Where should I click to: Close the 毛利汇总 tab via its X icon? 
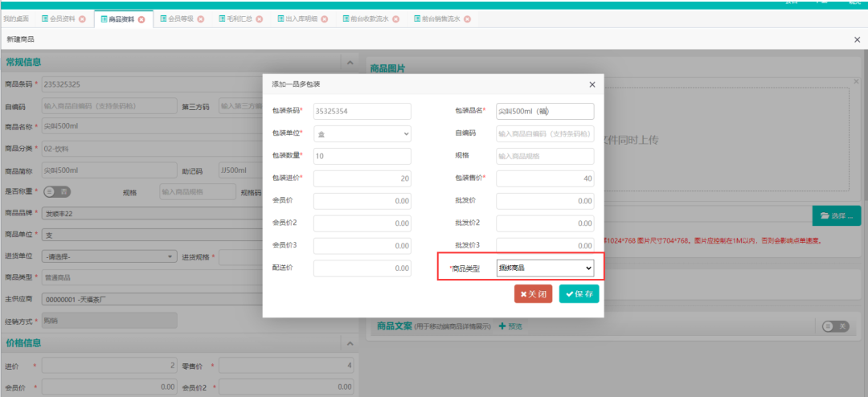(x=261, y=19)
